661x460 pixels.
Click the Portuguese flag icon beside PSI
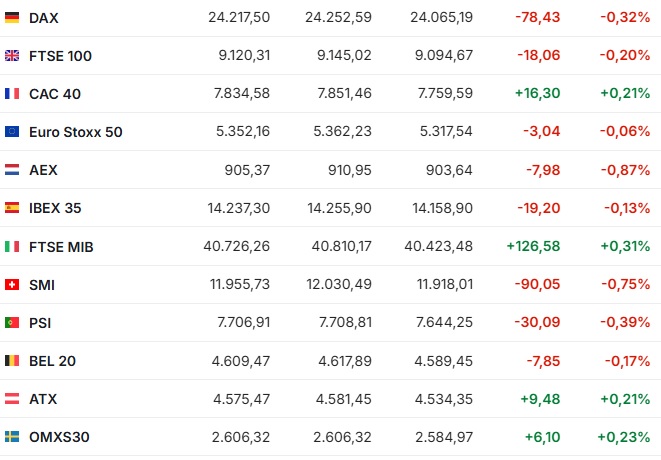point(12,323)
